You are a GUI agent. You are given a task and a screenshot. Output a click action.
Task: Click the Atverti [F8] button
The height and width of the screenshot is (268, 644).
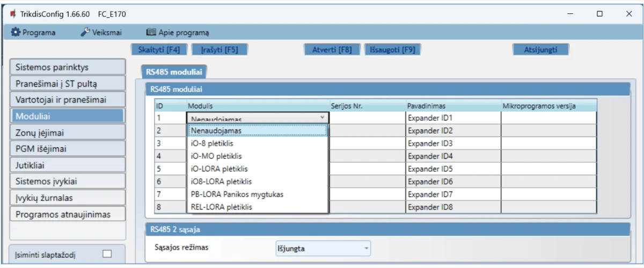(x=332, y=50)
